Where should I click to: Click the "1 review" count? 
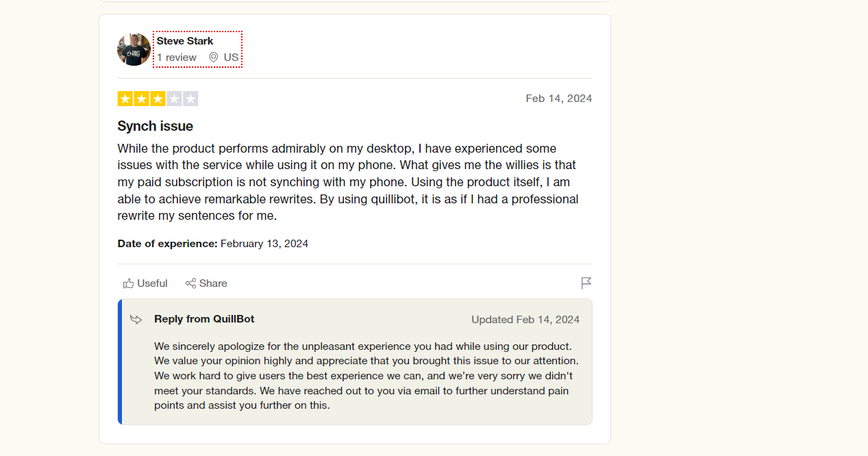coord(177,58)
